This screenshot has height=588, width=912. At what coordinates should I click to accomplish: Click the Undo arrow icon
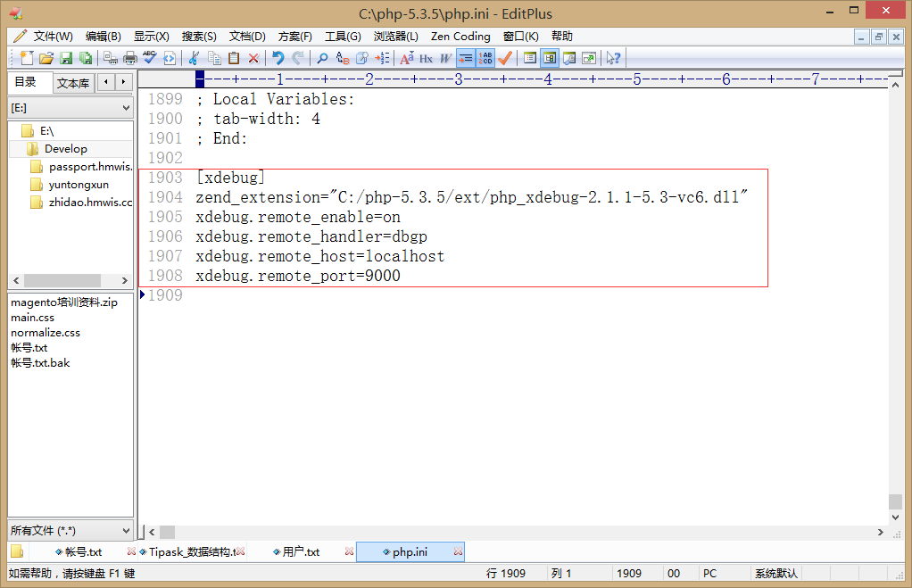pyautogui.click(x=278, y=58)
